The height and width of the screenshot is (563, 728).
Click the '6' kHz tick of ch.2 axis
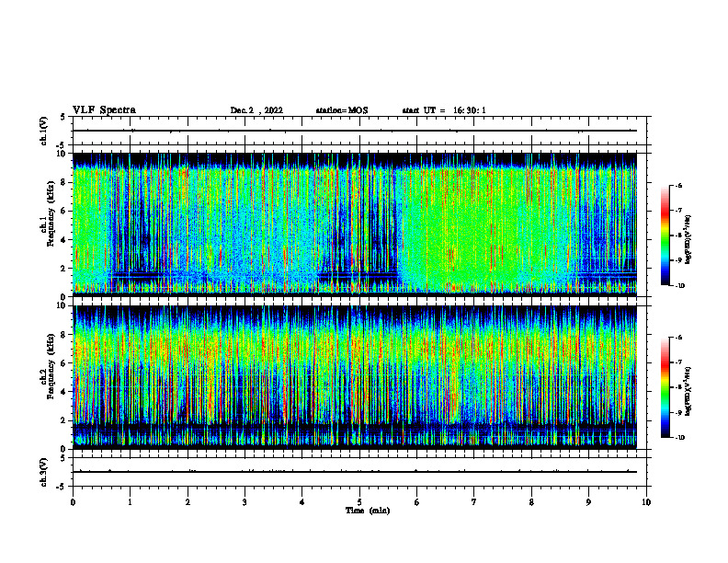(x=63, y=363)
